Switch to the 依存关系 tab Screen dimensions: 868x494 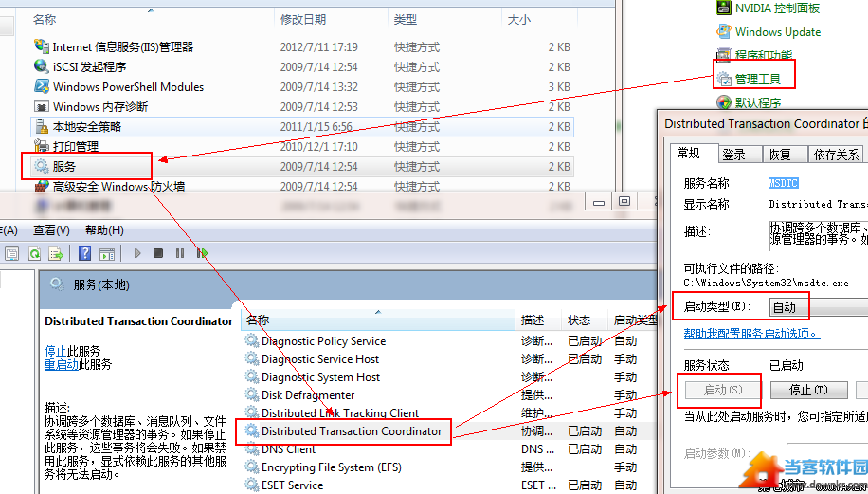[836, 156]
